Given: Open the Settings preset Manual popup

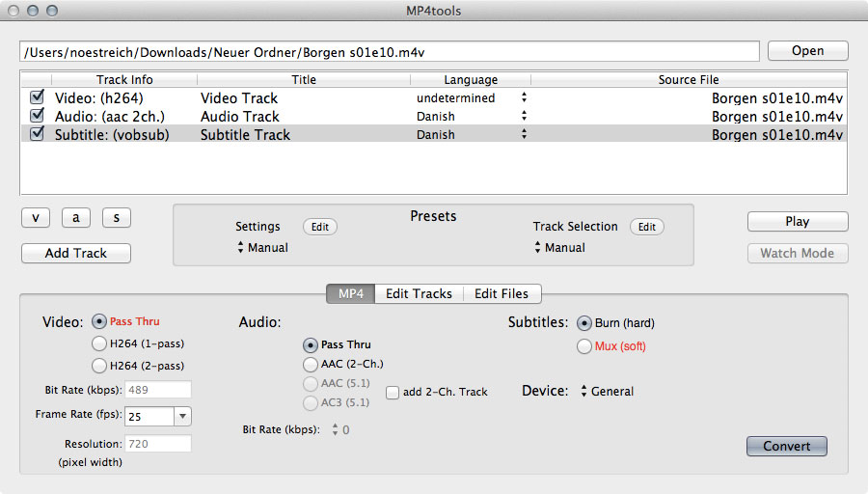Looking at the screenshot, I should point(262,248).
